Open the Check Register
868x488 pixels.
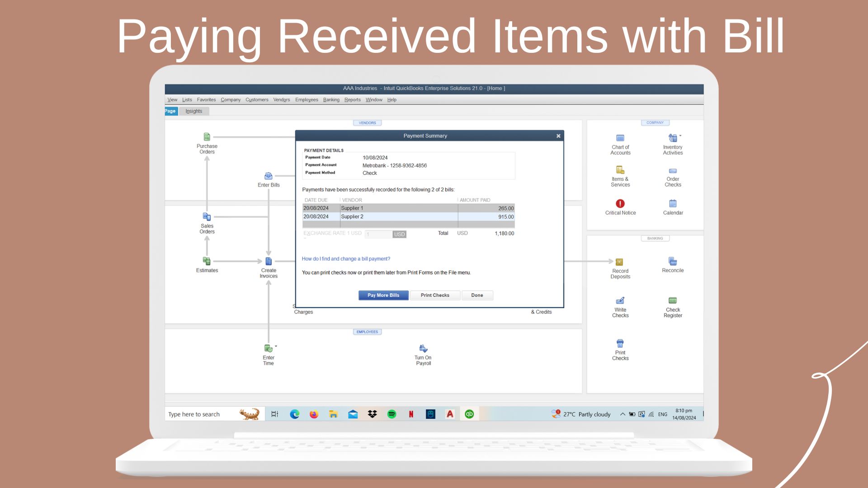673,301
